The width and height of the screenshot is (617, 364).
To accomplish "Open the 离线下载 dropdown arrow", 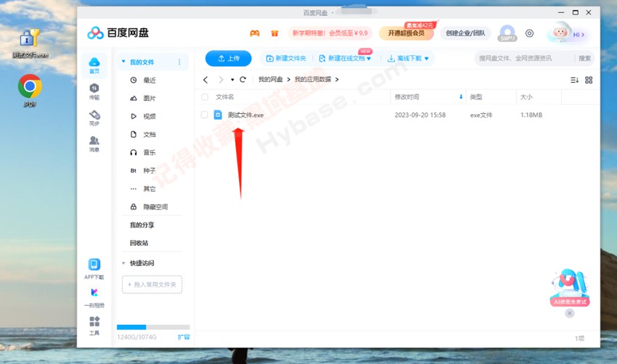I will coord(427,59).
